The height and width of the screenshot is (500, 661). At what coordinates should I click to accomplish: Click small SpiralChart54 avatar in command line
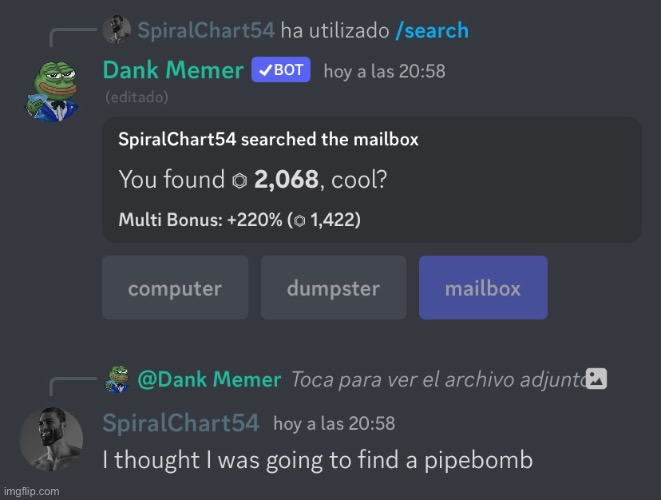117,30
